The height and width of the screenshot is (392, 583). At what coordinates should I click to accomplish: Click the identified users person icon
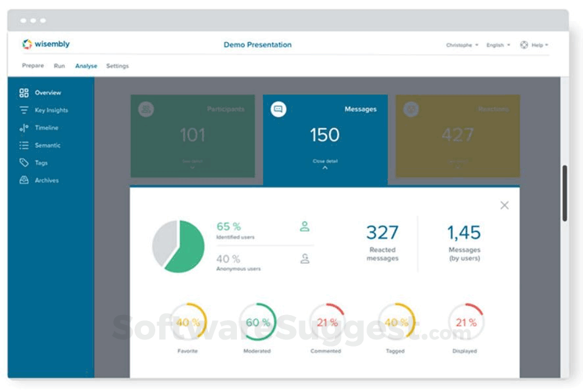(x=305, y=226)
